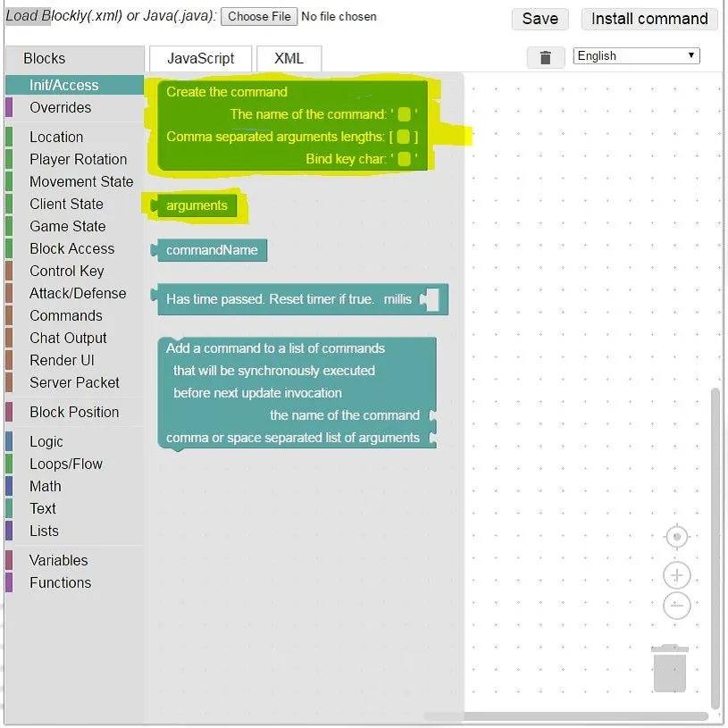The image size is (728, 728).
Task: Switch to the JavaScript tab
Action: (200, 58)
